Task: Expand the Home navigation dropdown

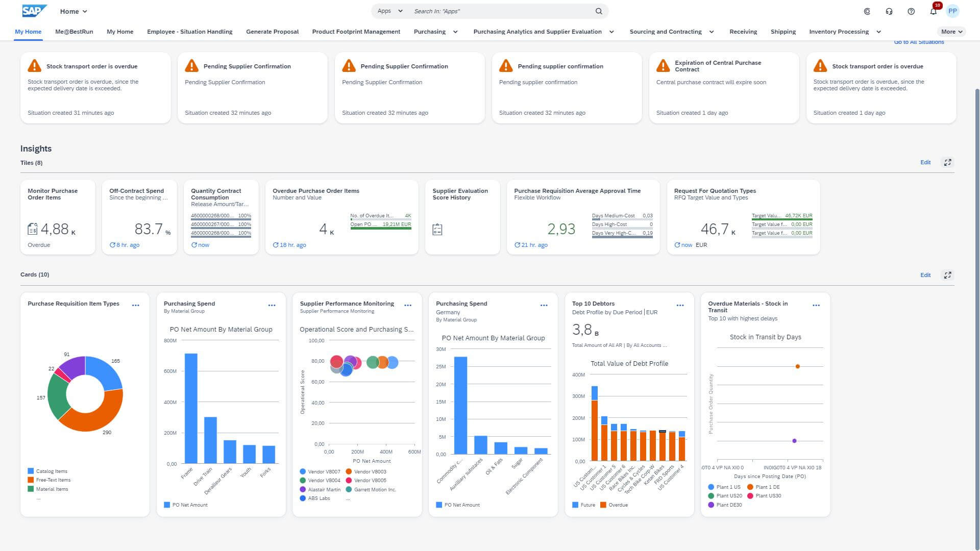Action: click(x=73, y=11)
